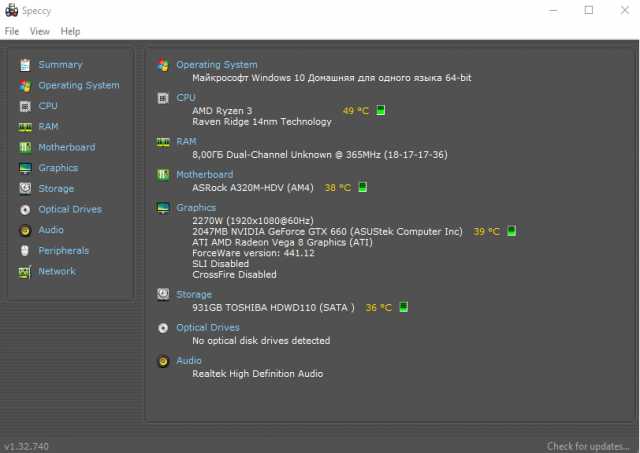Click the Optical Drives heading link in summary
This screenshot has height=453, width=640.
(x=208, y=328)
